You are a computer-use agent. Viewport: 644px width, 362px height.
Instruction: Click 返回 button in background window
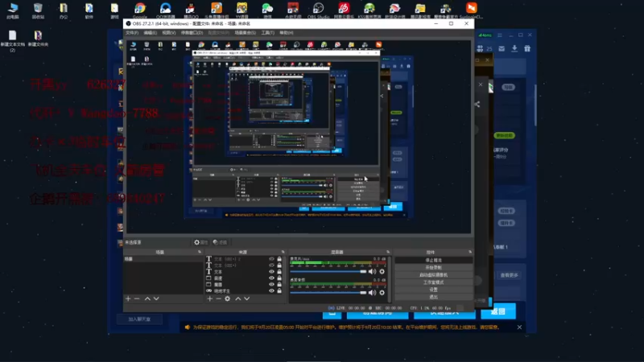[497, 311]
